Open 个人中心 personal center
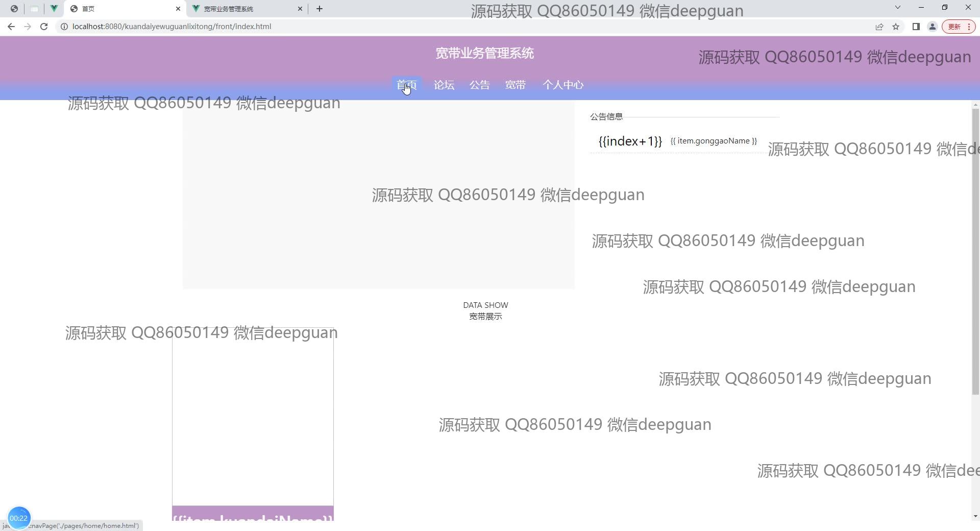The height and width of the screenshot is (531, 980). [x=563, y=85]
